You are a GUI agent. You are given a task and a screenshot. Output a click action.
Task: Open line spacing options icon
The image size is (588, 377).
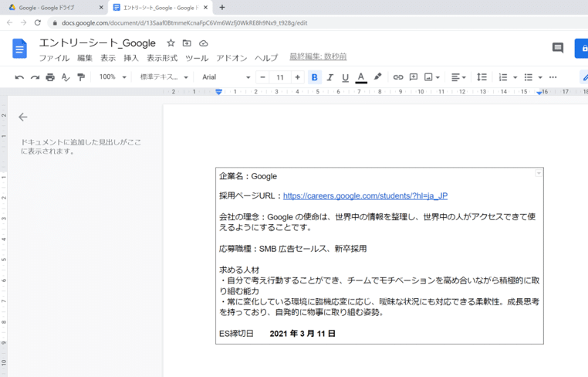[x=482, y=77]
